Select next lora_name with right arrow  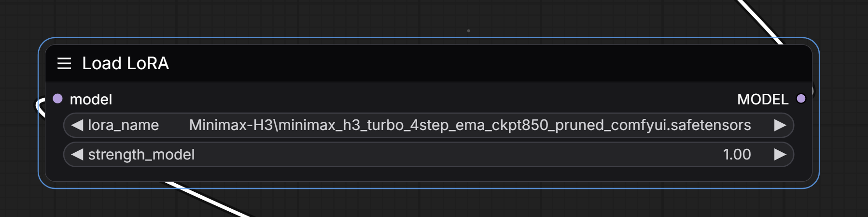(780, 125)
